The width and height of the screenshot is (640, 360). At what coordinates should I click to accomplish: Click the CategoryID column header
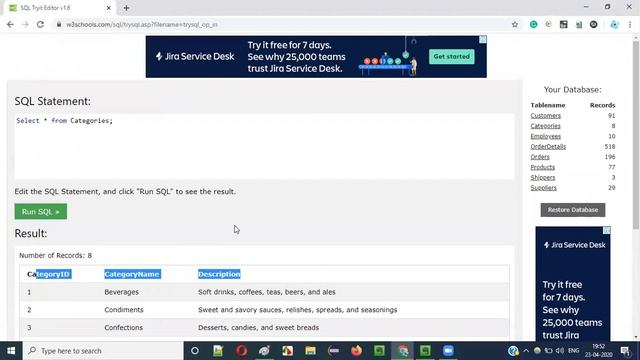[x=49, y=274]
